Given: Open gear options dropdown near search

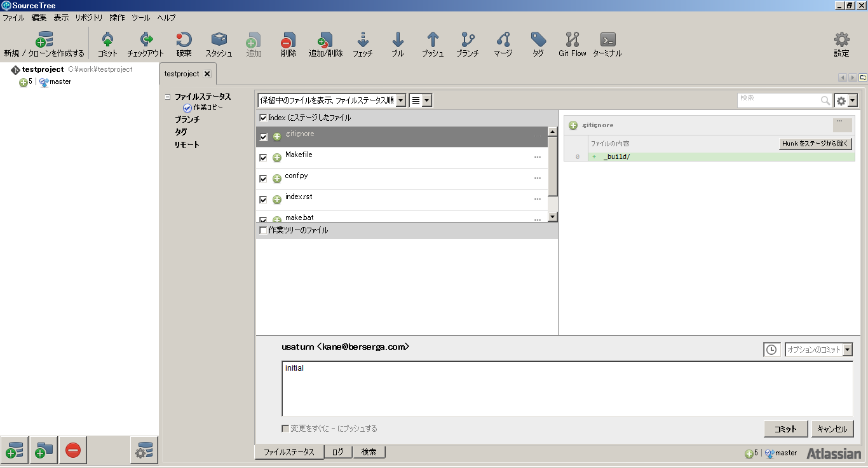Looking at the screenshot, I should [846, 100].
